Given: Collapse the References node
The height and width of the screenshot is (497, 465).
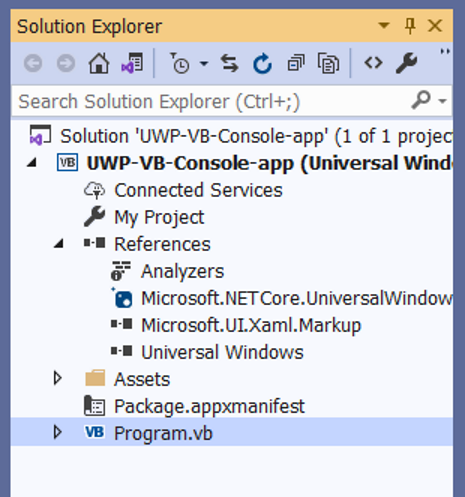Looking at the screenshot, I should [59, 244].
